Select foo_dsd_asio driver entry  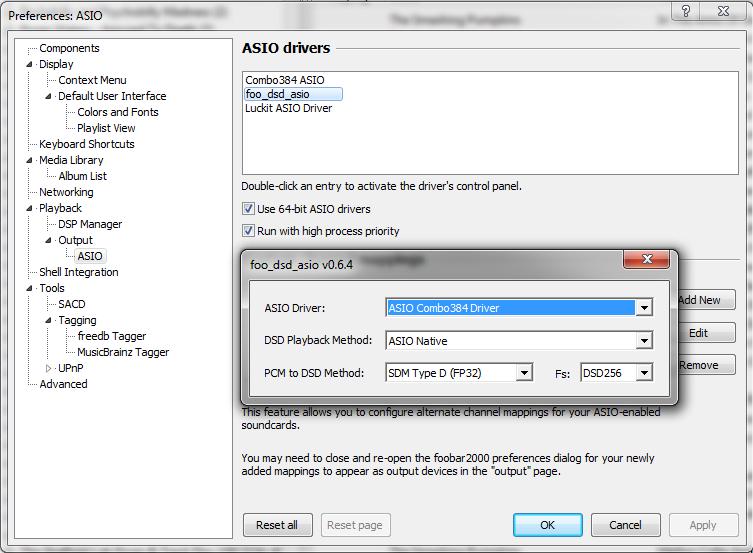click(293, 94)
